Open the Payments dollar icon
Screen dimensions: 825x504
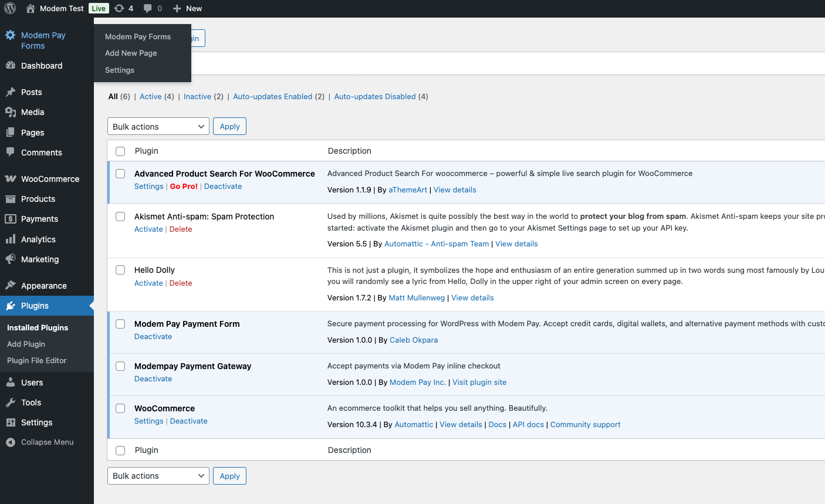11,219
